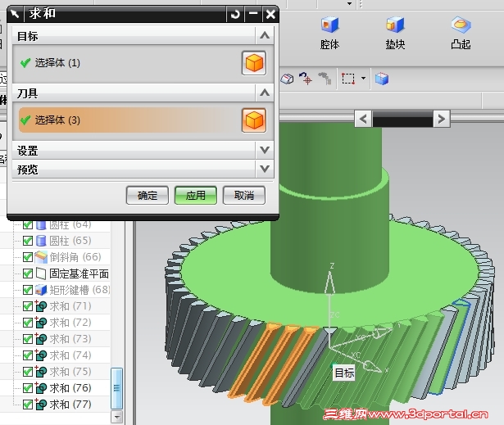The height and width of the screenshot is (425, 504).
Task: Click the blue shaded cube view icon
Action: click(x=382, y=79)
